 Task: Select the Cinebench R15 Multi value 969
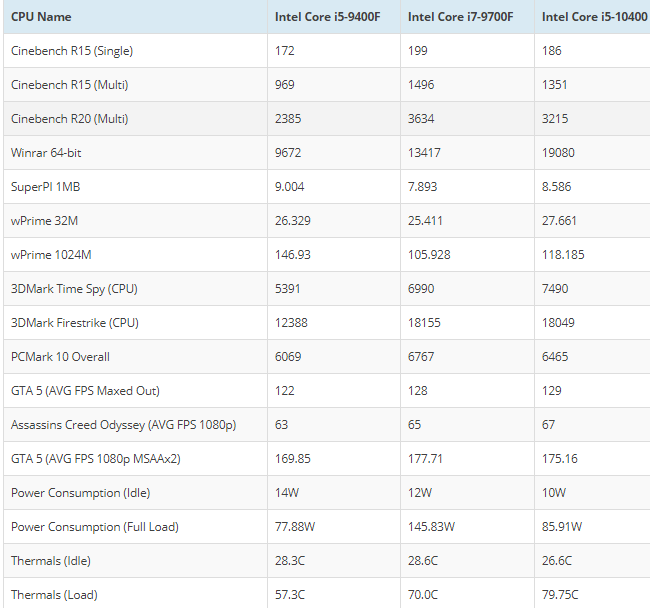[285, 85]
